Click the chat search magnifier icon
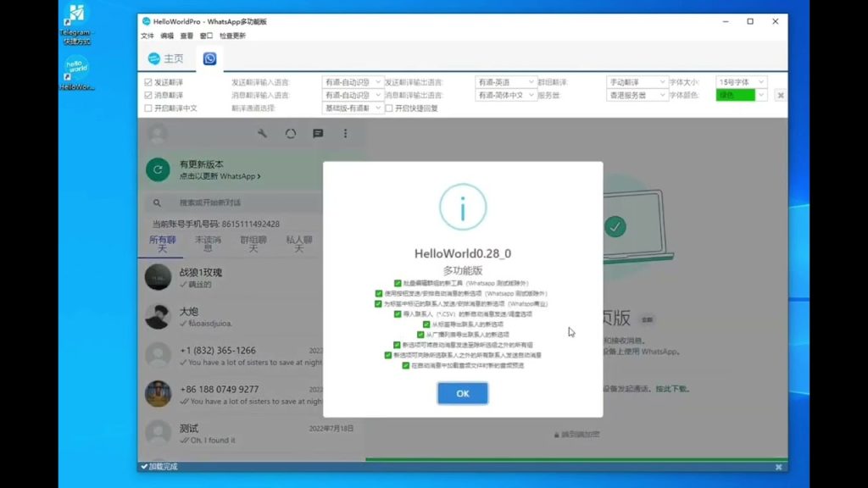 click(x=157, y=203)
